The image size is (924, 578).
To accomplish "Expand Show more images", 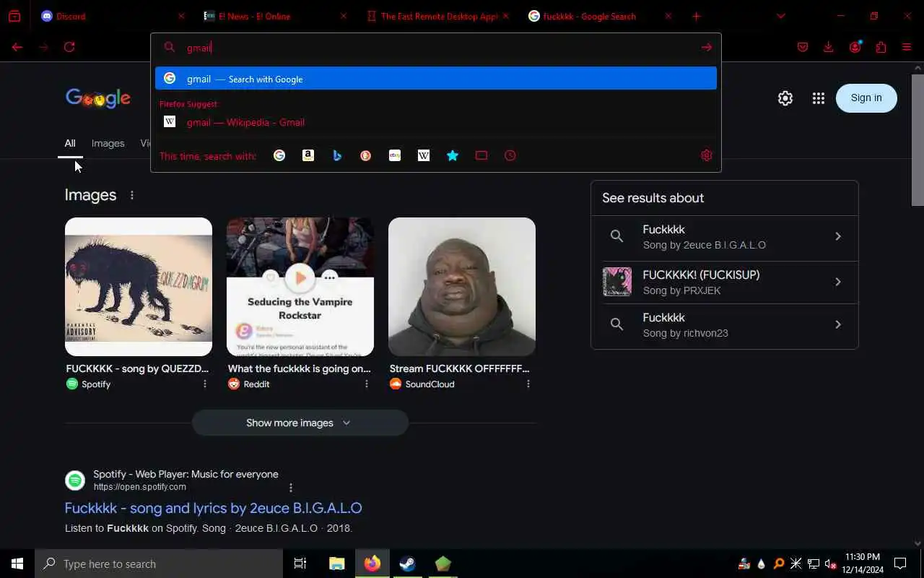I will coord(300,423).
